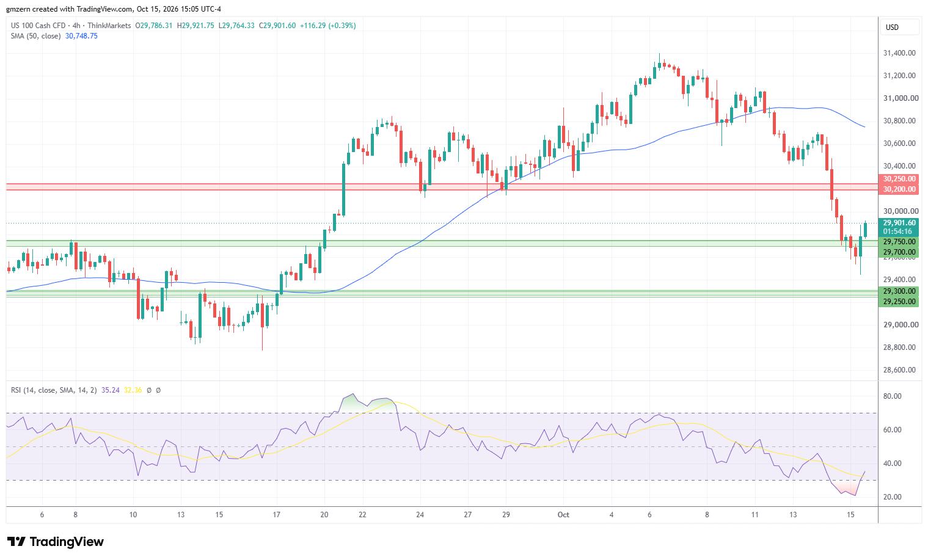
Task: Click the 31,200.00 price axis tick
Action: tap(899, 76)
